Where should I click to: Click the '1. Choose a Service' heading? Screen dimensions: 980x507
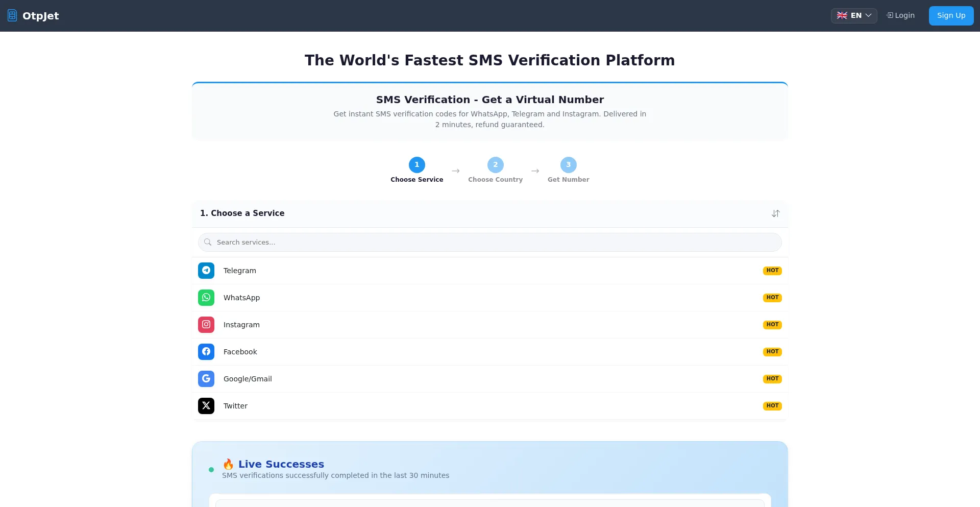242,213
